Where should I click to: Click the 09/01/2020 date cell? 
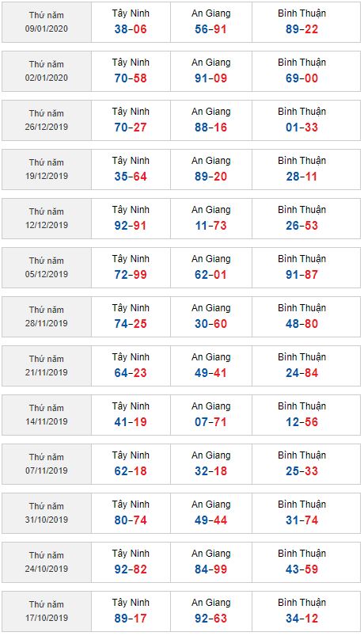pos(47,22)
